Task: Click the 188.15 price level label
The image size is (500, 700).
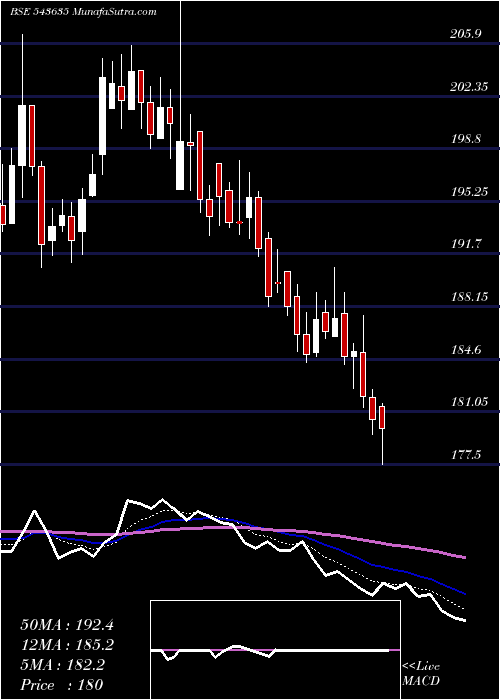Action: (469, 297)
